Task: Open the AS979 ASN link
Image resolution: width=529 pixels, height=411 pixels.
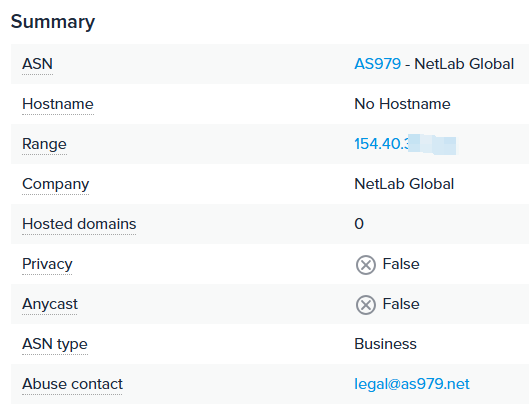Action: (x=378, y=64)
